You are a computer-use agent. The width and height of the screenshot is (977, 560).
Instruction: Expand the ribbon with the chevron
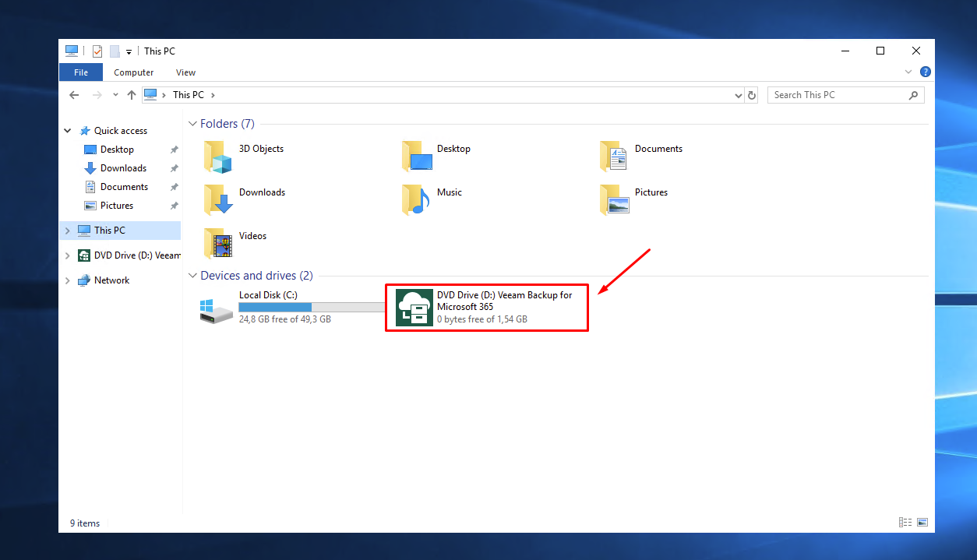point(908,72)
